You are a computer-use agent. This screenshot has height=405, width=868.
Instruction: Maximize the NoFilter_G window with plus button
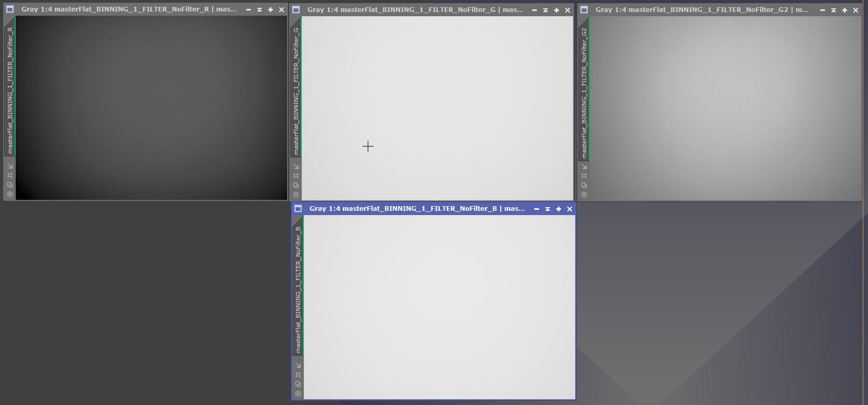tap(556, 10)
